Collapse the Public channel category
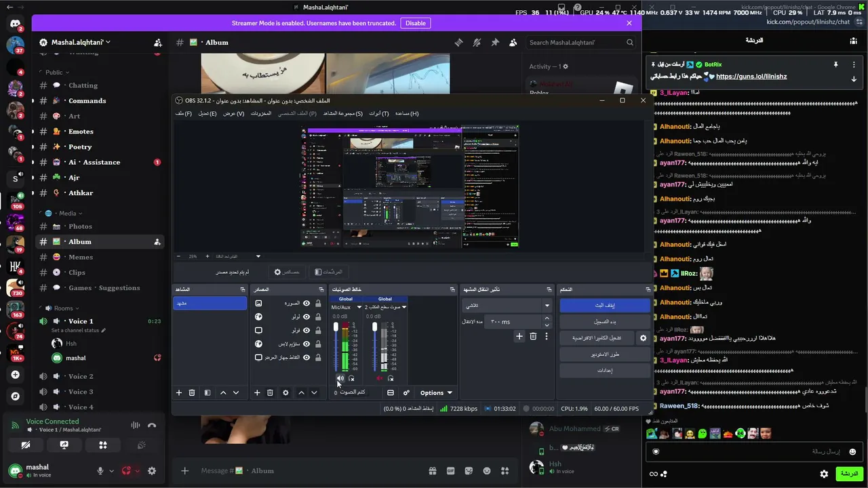 pyautogui.click(x=57, y=72)
